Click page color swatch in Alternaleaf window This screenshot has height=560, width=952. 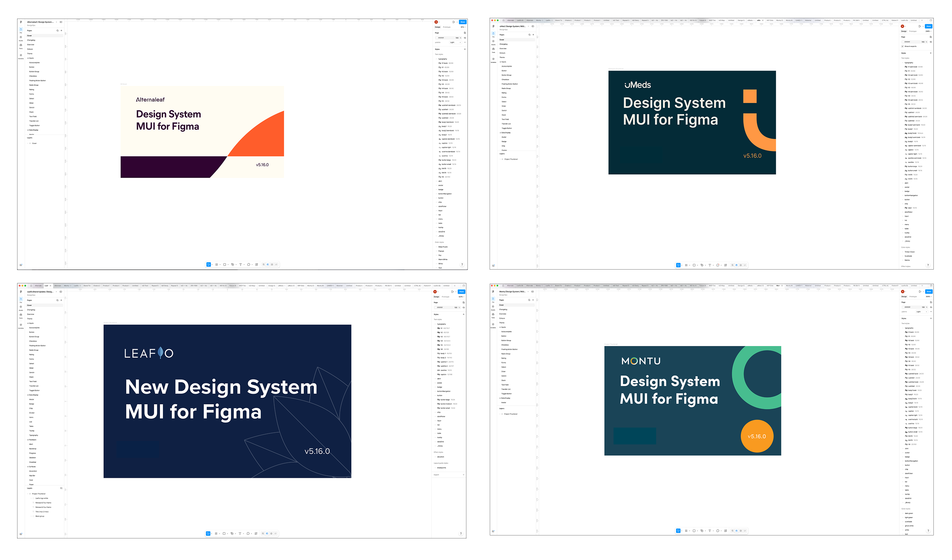coord(437,38)
